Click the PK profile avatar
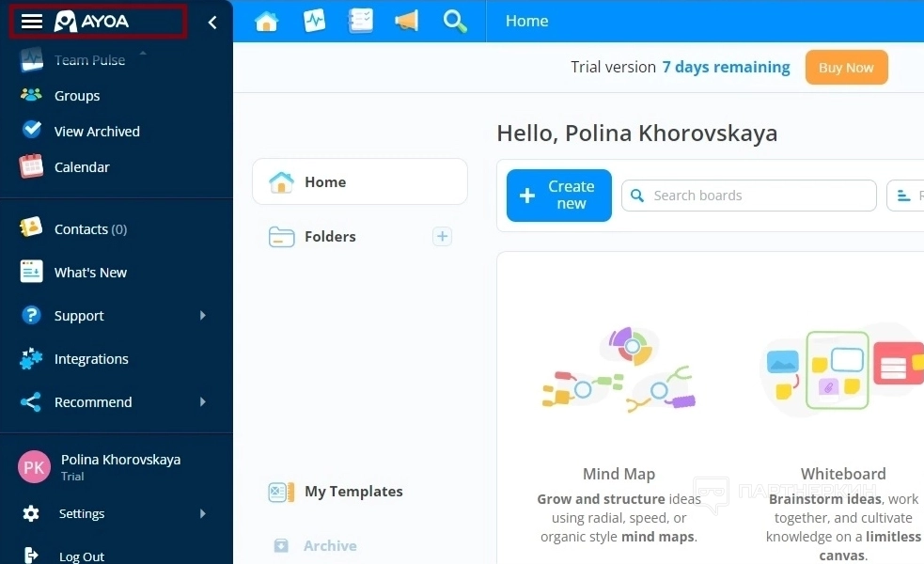The image size is (924, 564). click(34, 467)
